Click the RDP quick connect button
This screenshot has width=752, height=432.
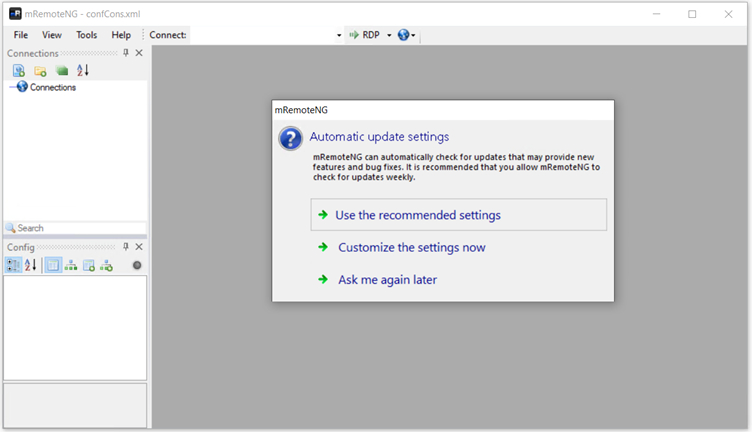coord(365,35)
